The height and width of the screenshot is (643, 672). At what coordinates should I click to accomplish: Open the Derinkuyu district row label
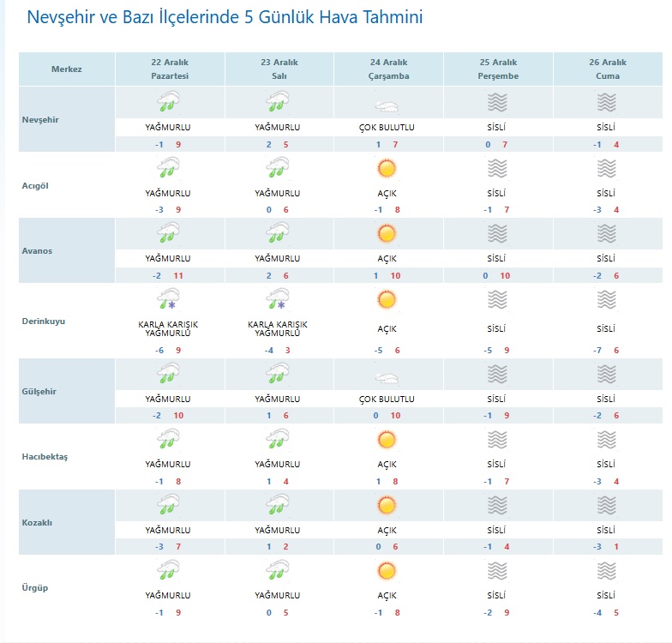point(44,321)
